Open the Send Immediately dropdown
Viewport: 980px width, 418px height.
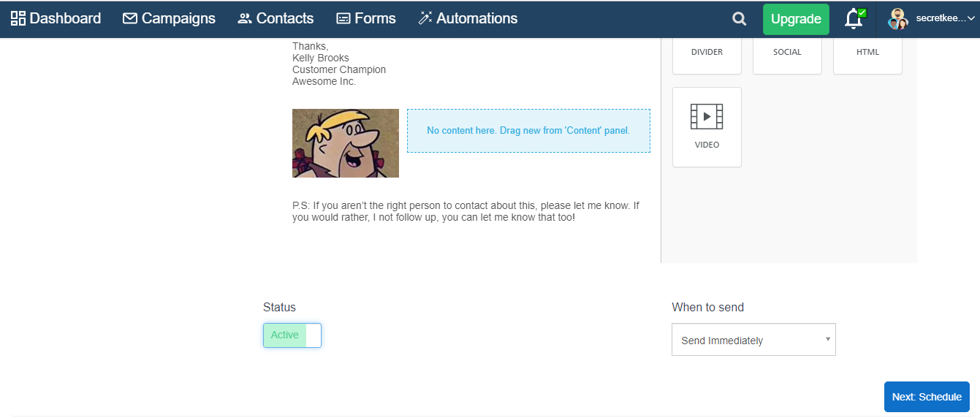pyautogui.click(x=753, y=340)
